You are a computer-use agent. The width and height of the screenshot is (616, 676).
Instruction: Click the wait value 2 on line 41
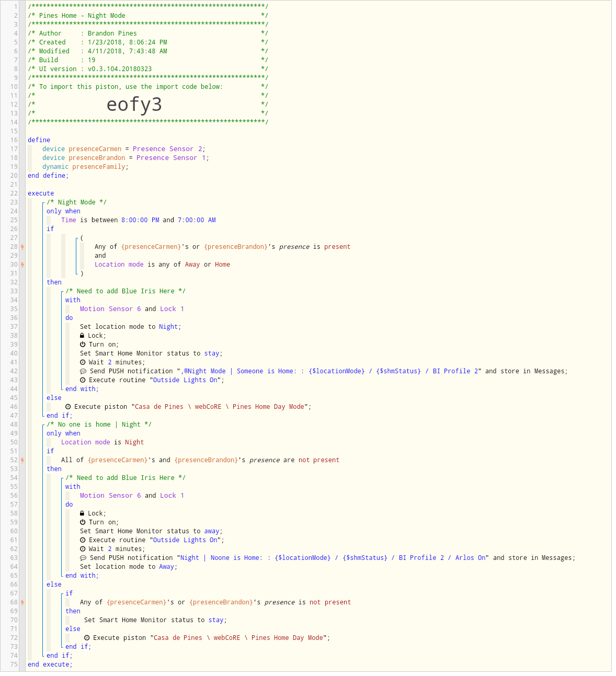click(x=110, y=362)
